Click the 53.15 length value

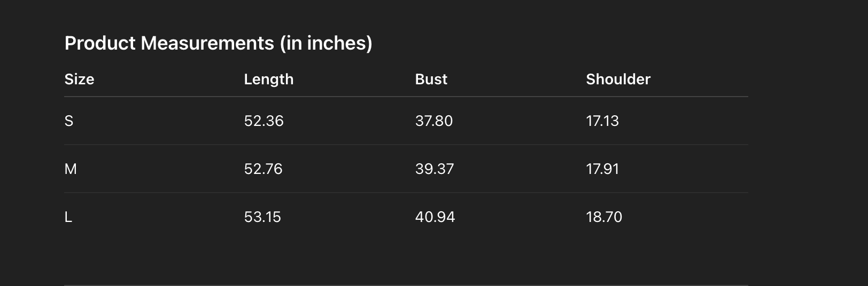click(262, 217)
